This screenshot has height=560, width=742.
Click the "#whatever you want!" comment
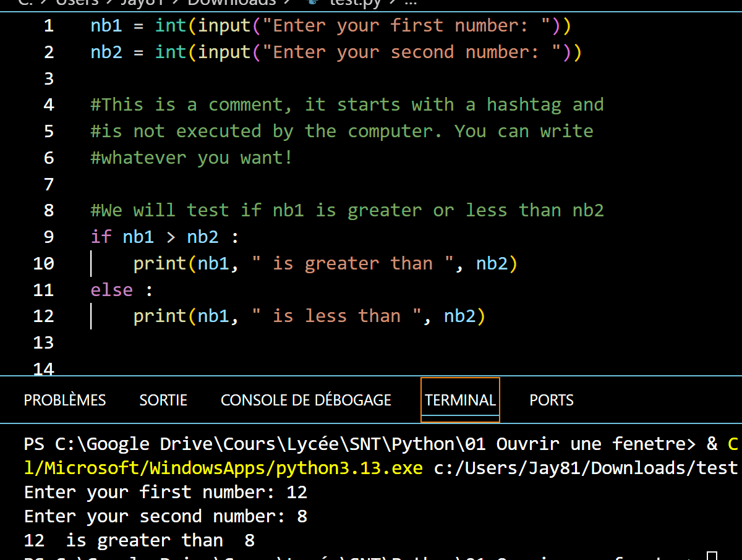pos(192,158)
